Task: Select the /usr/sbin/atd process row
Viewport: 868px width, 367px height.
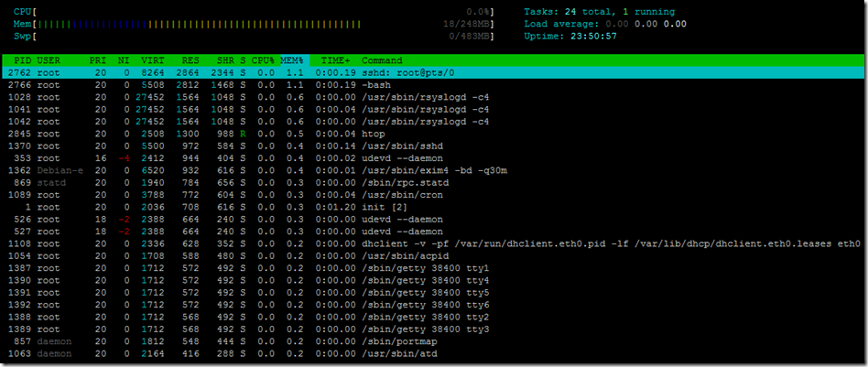Action: (x=433, y=353)
